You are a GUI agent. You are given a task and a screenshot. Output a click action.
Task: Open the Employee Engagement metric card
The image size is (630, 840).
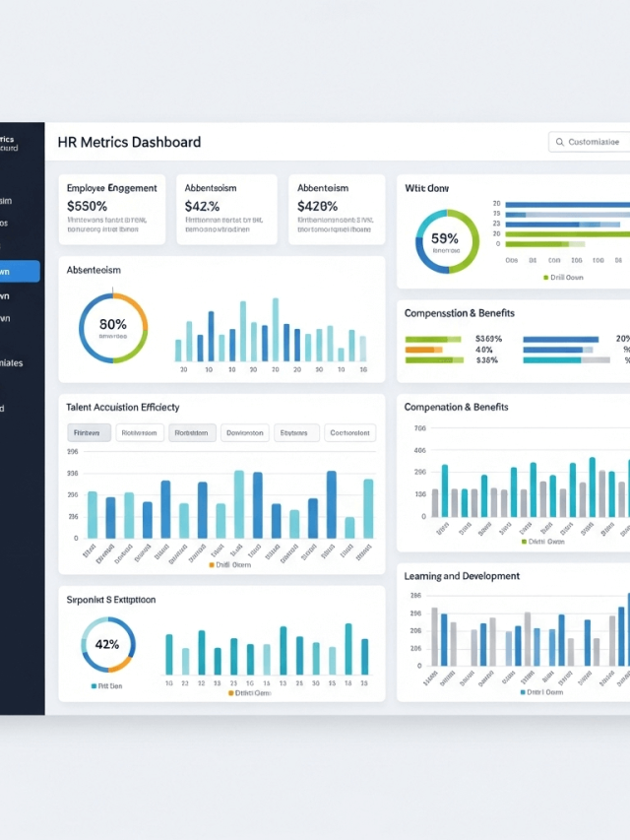click(x=111, y=210)
